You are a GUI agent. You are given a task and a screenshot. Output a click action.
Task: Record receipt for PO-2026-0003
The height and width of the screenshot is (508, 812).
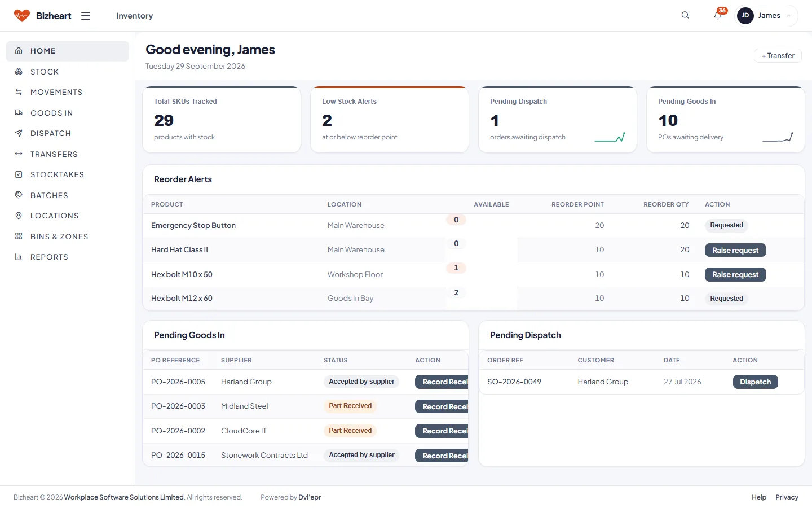coord(442,406)
